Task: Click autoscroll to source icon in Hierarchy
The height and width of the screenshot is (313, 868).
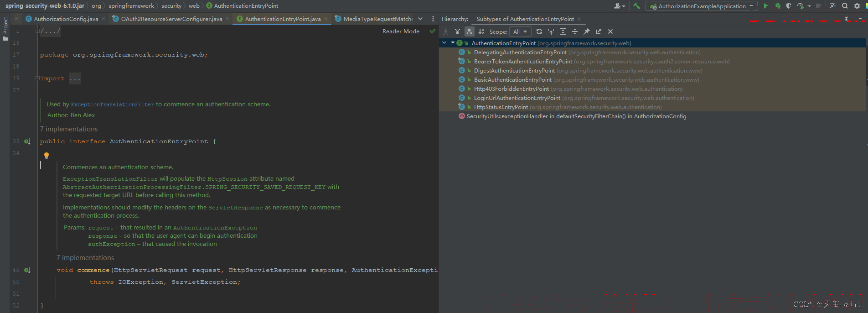Action: [x=551, y=31]
